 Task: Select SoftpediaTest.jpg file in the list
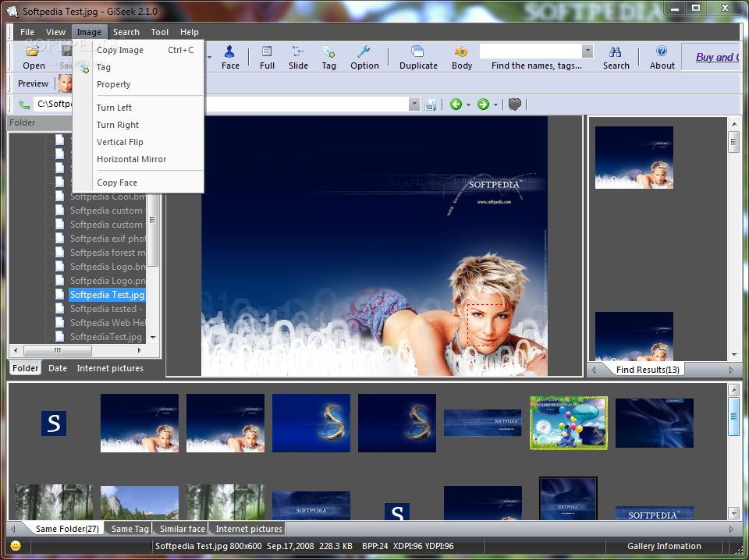[105, 337]
